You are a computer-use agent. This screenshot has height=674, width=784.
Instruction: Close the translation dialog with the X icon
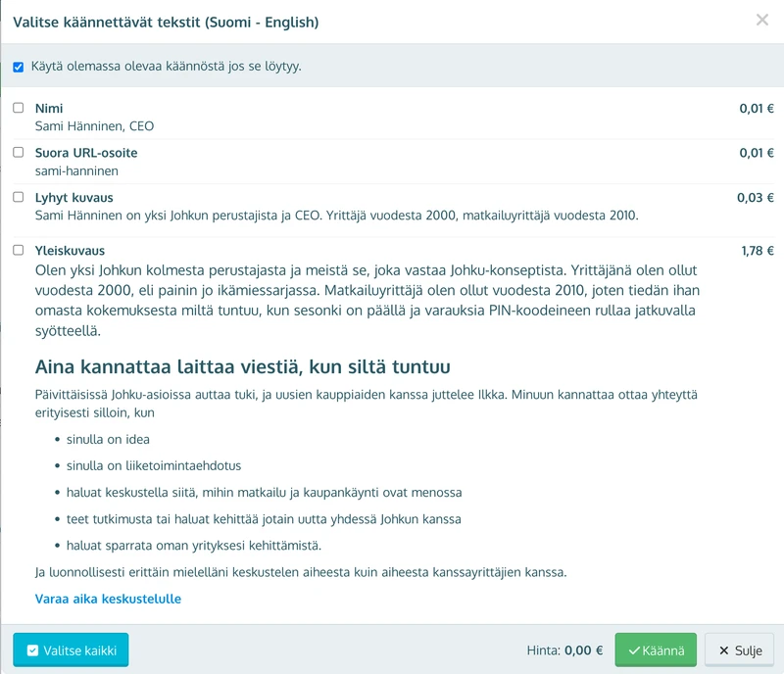[x=762, y=20]
